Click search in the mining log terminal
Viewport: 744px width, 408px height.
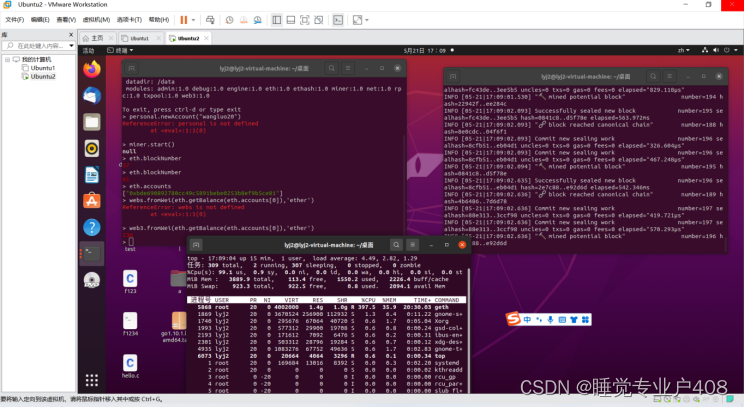pos(653,76)
